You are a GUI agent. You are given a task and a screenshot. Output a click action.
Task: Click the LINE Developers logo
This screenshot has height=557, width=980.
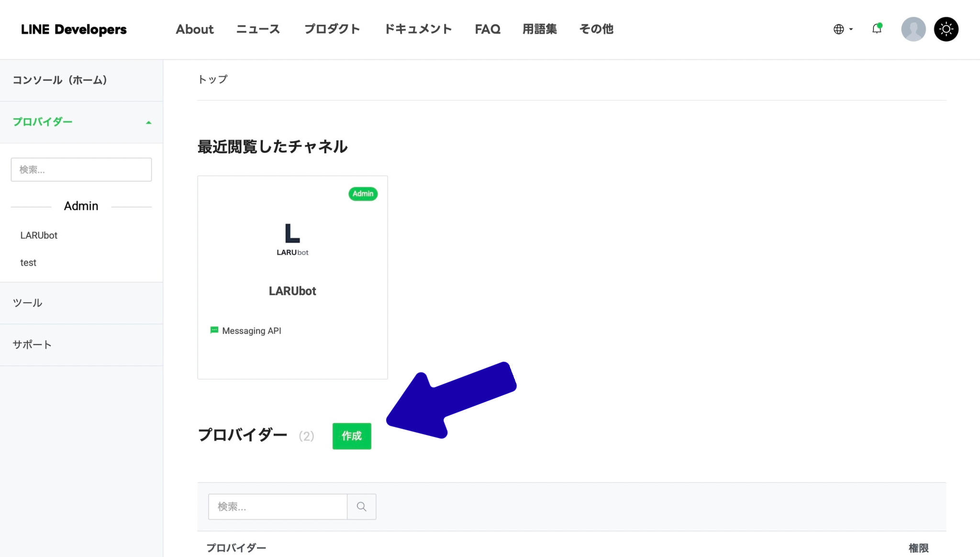click(74, 29)
